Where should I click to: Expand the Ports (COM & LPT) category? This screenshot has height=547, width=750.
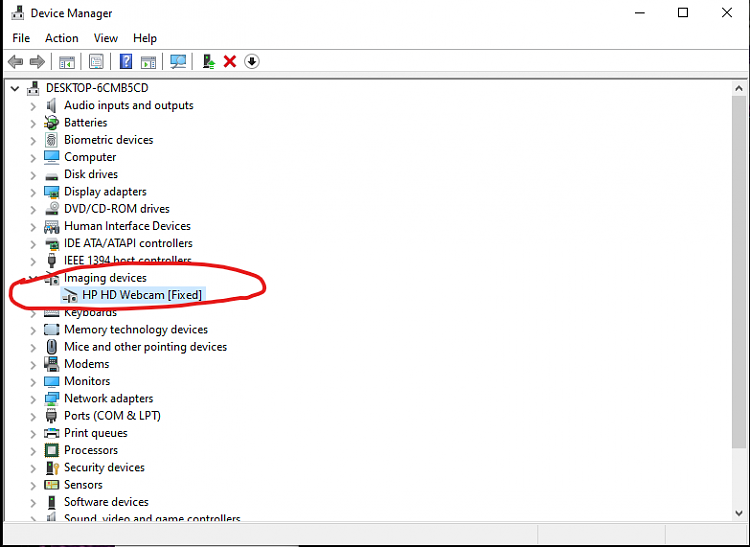coord(33,416)
